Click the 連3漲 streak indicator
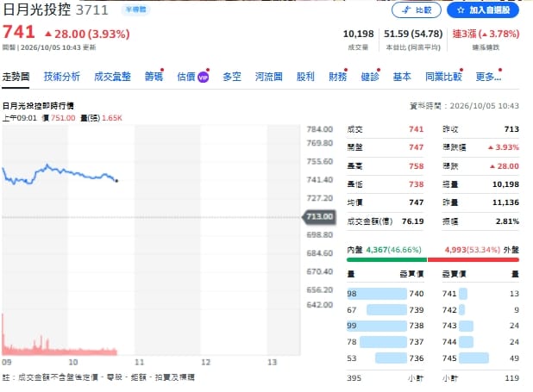533x392 pixels. click(486, 34)
